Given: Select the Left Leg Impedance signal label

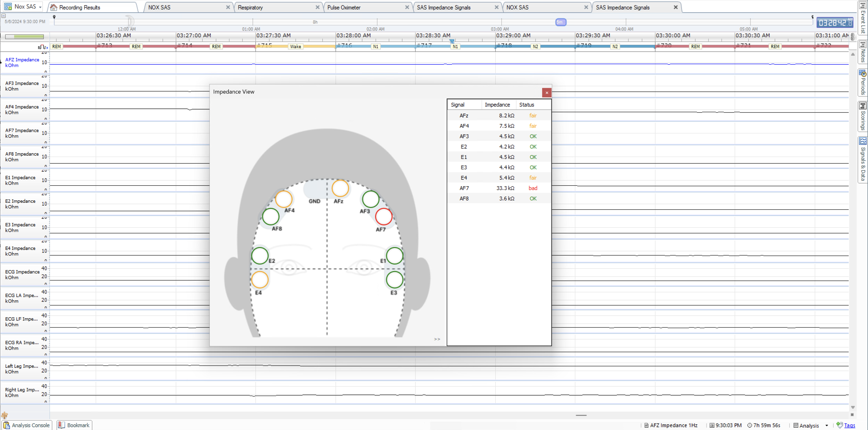Looking at the screenshot, I should pos(22,369).
